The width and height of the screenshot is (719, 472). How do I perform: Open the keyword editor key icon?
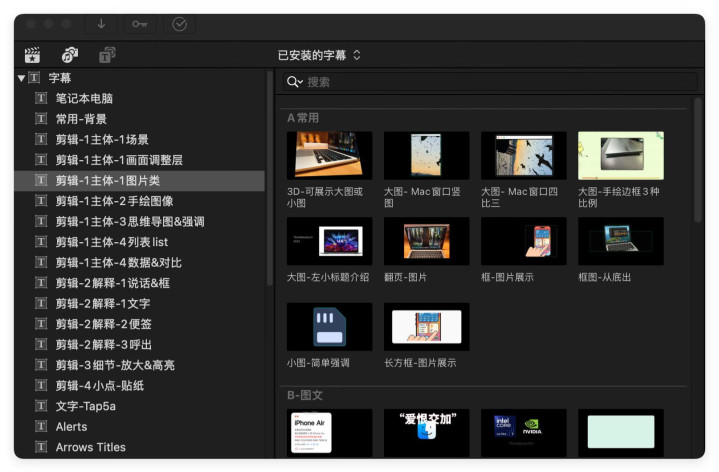[x=139, y=24]
